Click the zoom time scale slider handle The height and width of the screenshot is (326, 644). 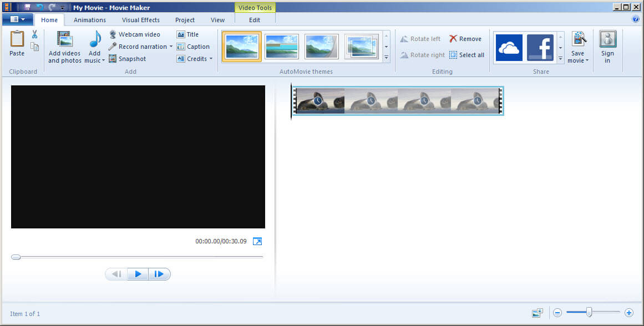coord(589,313)
